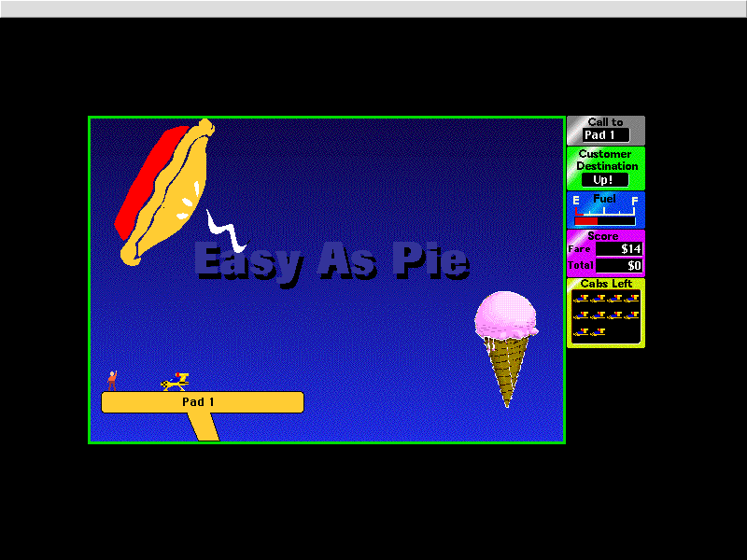The height and width of the screenshot is (560, 747).
Task: Click the red fuel gauge bar
Action: (x=586, y=221)
